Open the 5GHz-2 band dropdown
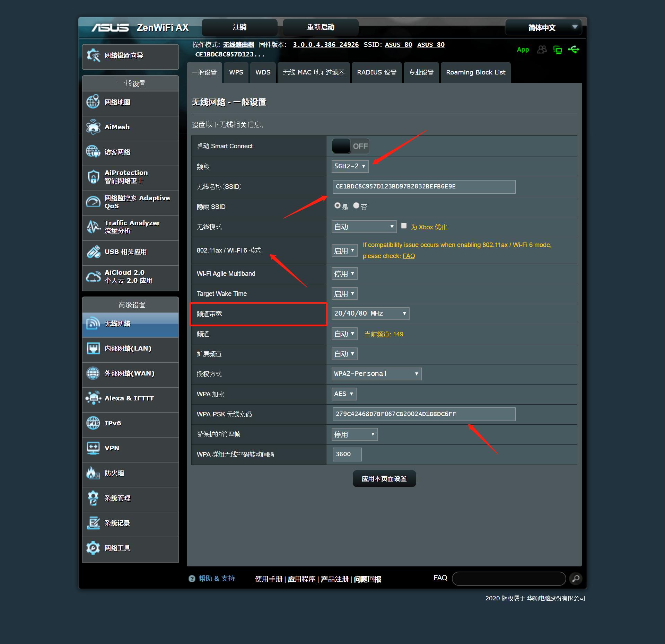 (350, 166)
